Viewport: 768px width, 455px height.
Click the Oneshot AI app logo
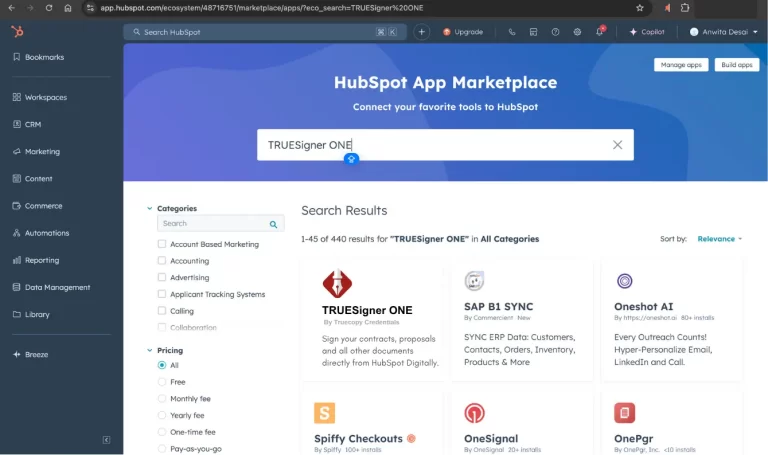point(624,281)
